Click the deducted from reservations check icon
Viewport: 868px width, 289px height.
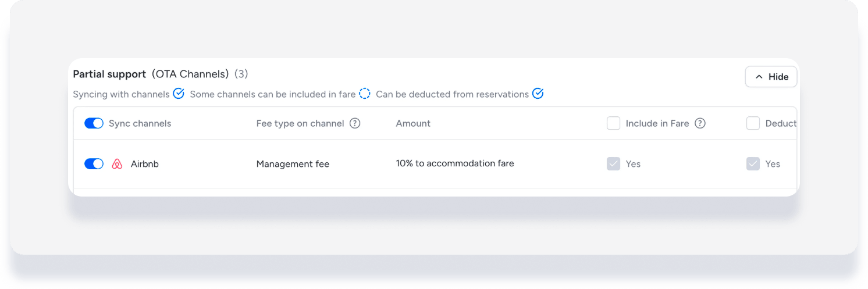coord(538,94)
